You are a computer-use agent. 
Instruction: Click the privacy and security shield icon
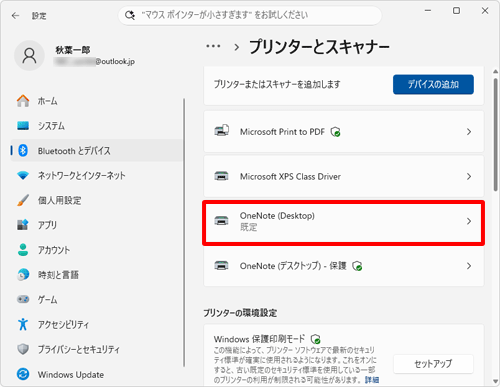(23, 349)
